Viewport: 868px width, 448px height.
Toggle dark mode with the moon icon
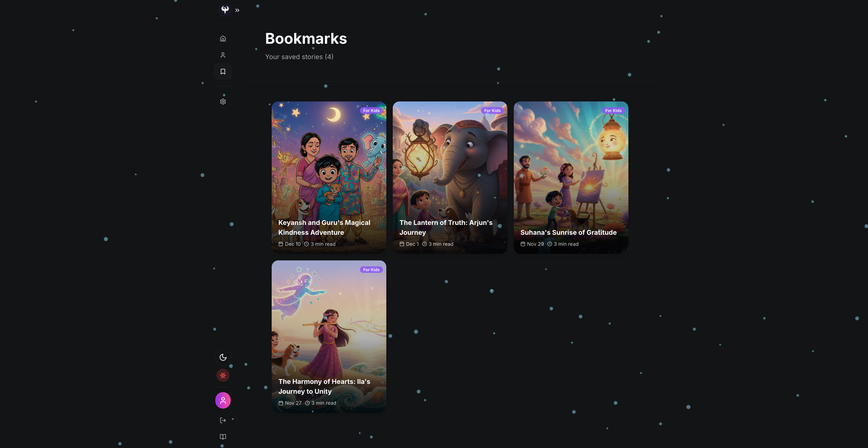[x=223, y=357]
